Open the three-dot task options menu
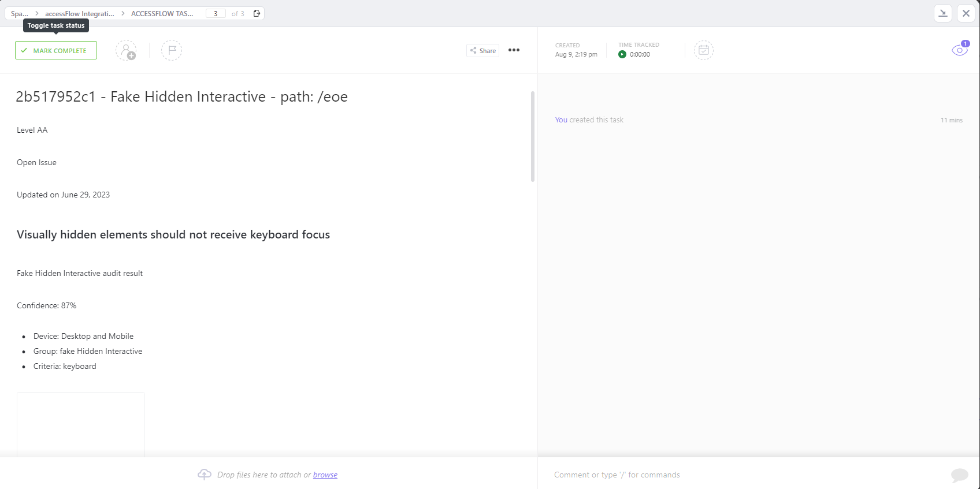 tap(514, 50)
